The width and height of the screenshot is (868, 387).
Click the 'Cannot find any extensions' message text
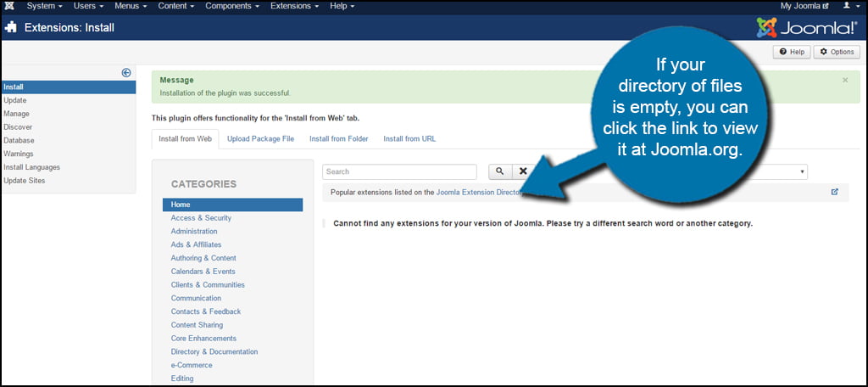coord(542,224)
